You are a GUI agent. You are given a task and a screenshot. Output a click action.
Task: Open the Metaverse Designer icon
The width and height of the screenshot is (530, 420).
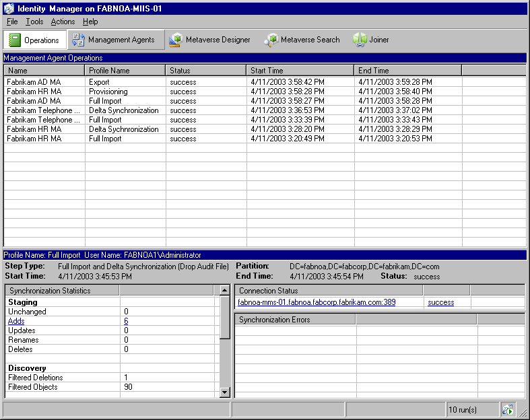click(175, 40)
